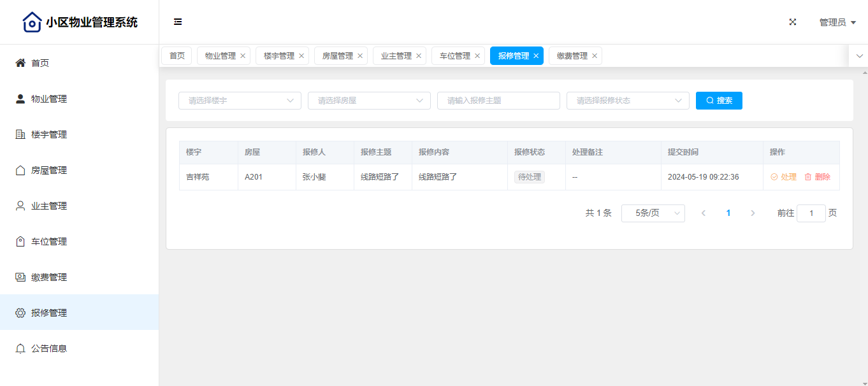The width and height of the screenshot is (868, 386).
Task: Focus the 请输入报修主题 input field
Action: 498,101
